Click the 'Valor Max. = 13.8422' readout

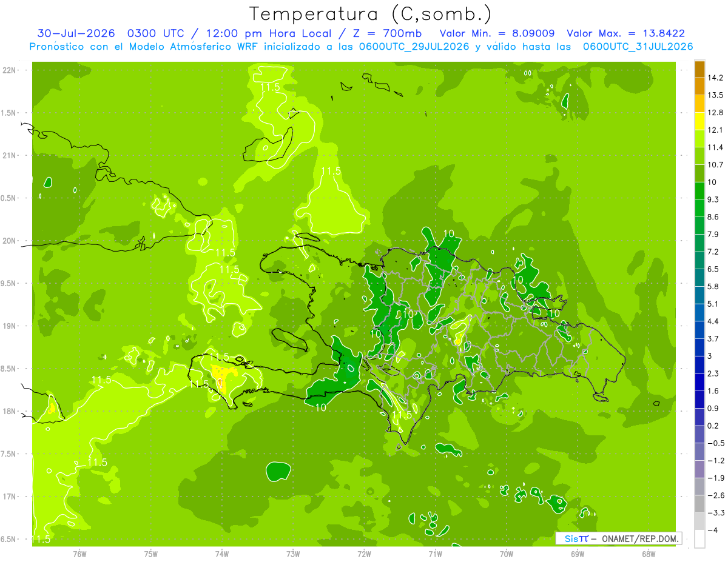(x=625, y=33)
